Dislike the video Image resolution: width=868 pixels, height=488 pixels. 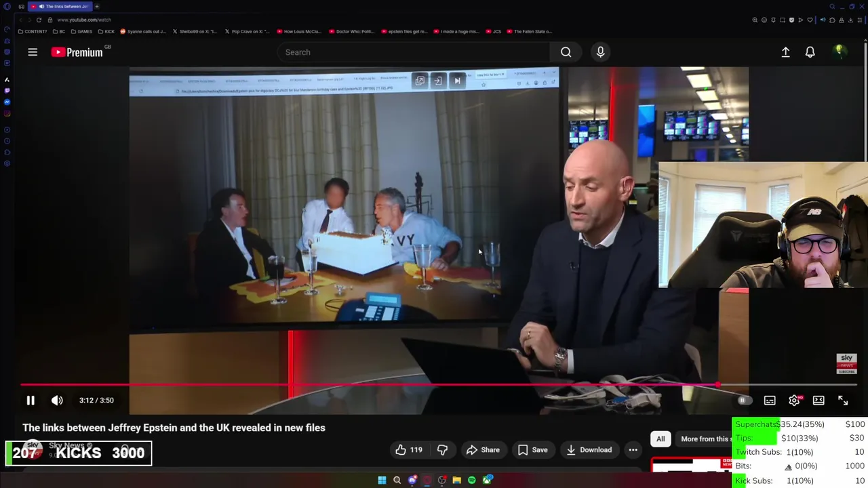(442, 450)
